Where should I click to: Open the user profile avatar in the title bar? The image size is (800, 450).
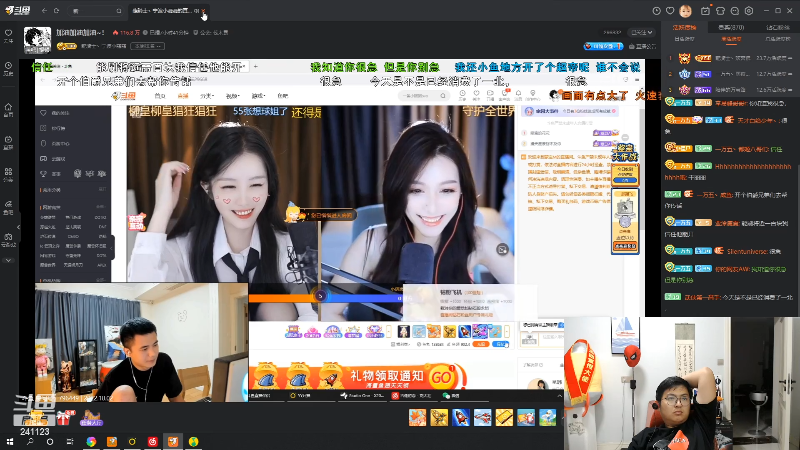(685, 11)
